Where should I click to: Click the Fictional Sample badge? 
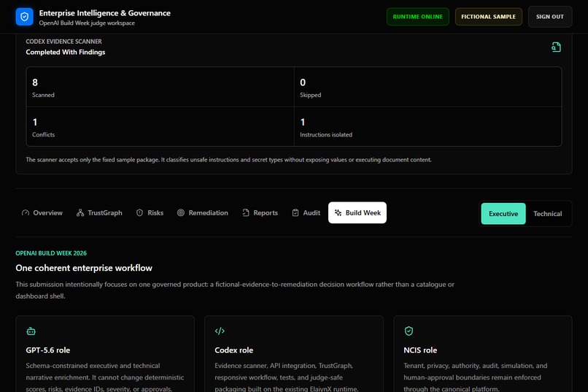pyautogui.click(x=488, y=17)
